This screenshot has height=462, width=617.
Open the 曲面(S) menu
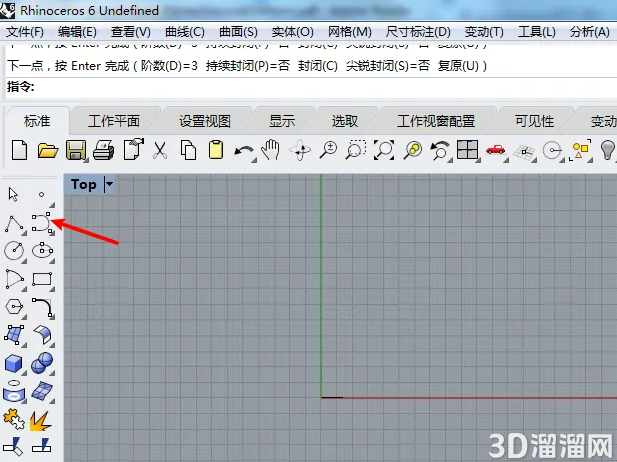tap(238, 31)
